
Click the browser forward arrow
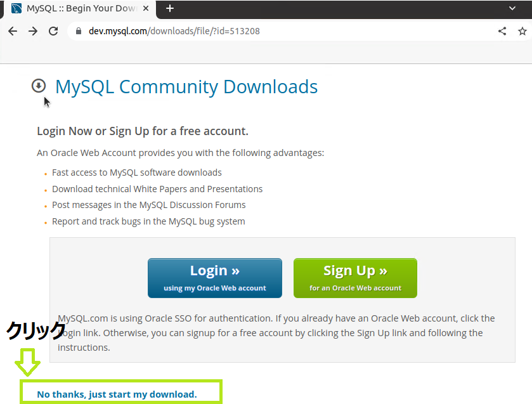click(33, 30)
